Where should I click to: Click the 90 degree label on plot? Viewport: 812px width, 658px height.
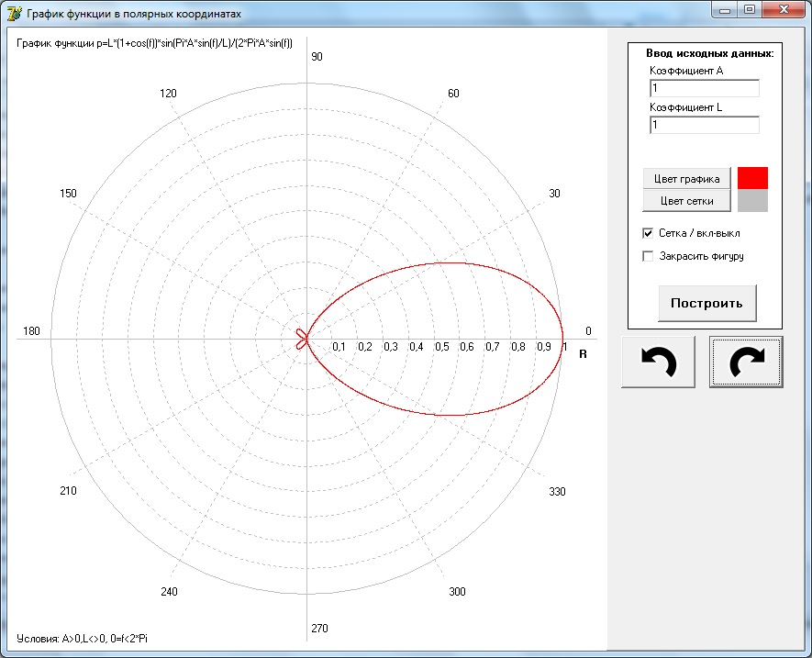click(x=317, y=57)
